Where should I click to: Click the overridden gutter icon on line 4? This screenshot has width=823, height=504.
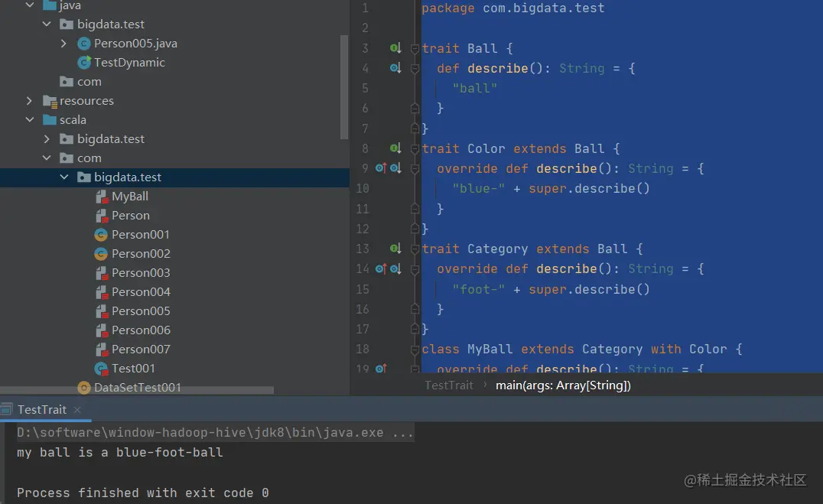tap(395, 68)
